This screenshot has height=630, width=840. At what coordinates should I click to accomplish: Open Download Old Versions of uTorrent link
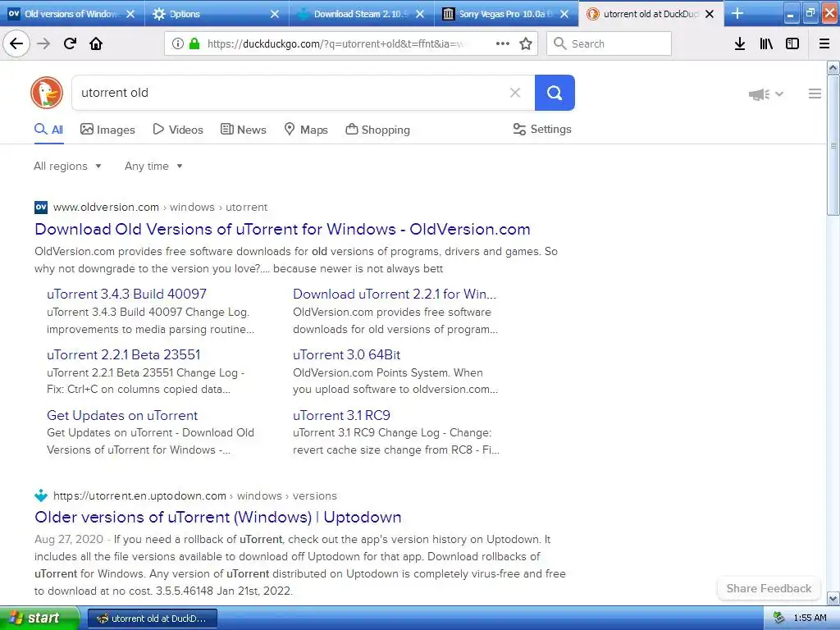point(282,230)
